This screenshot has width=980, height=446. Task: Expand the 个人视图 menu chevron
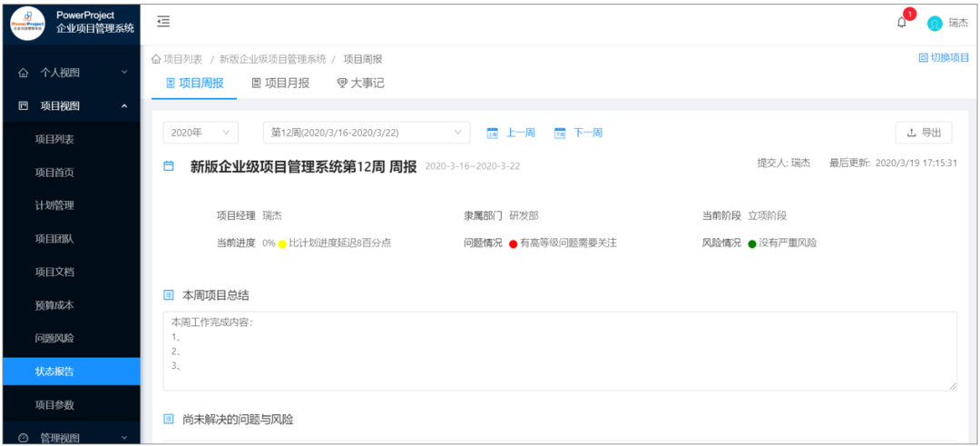pyautogui.click(x=123, y=73)
